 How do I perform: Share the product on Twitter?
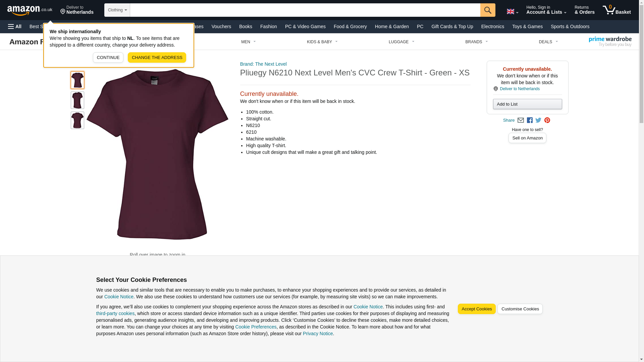coord(538,120)
